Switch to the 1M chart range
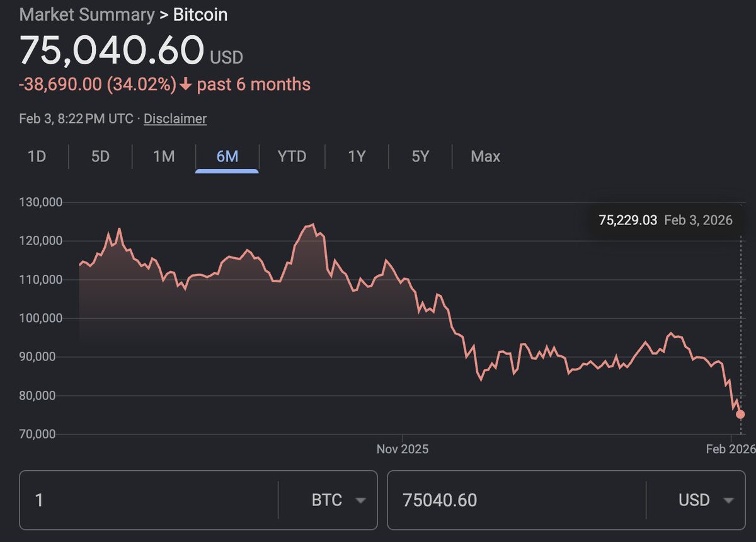The image size is (756, 542). [x=164, y=156]
